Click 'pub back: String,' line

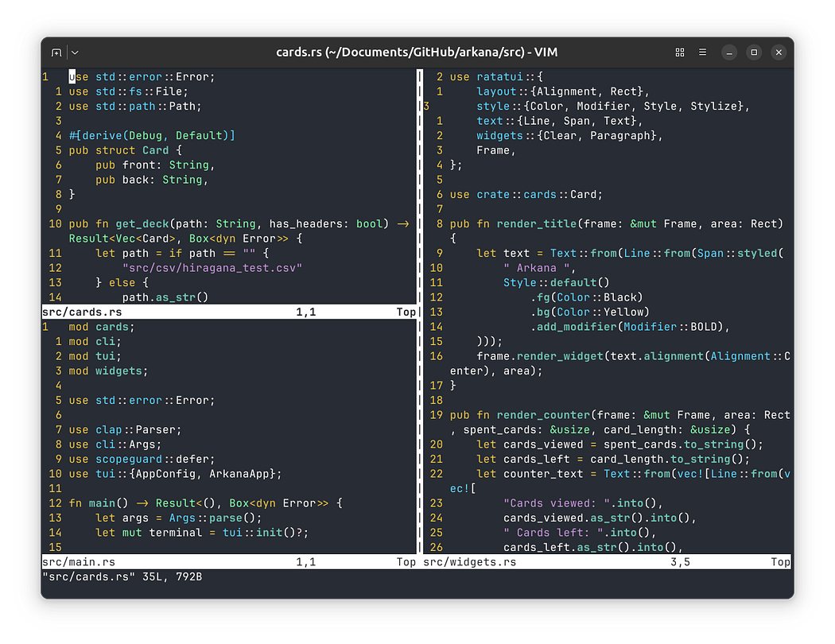tap(152, 180)
